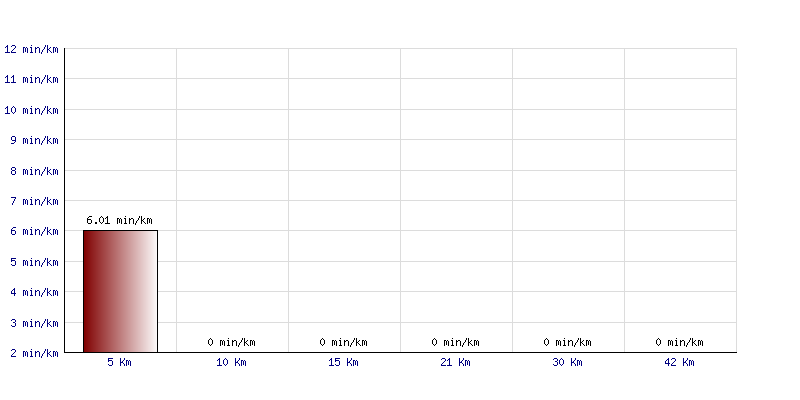Click the 10 Km axis label

[x=232, y=362]
